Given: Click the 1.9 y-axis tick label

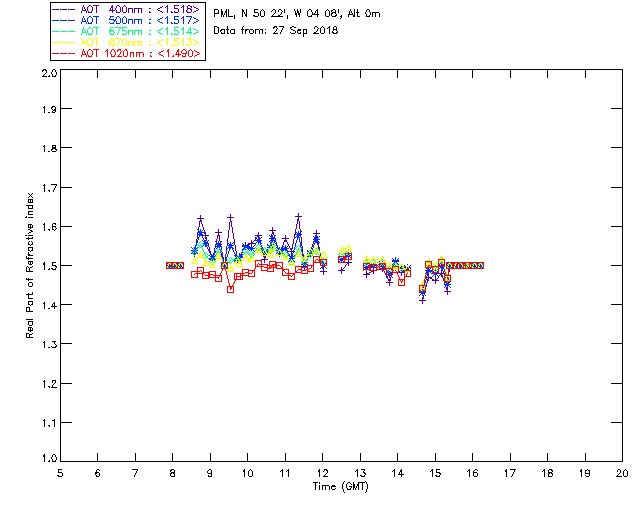Looking at the screenshot, I should point(49,109).
